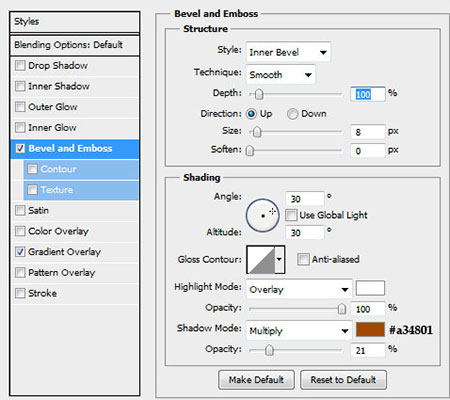
Task: Tick the Pattern Overlay checkbox
Action: (x=20, y=272)
